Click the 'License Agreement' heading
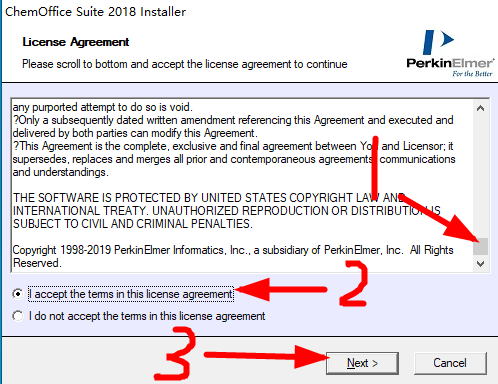Image resolution: width=498 pixels, height=384 pixels. [76, 42]
